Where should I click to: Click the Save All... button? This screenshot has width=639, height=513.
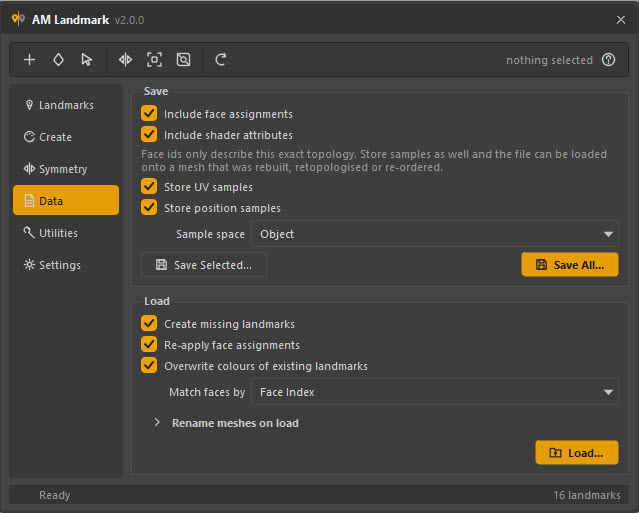tap(570, 265)
